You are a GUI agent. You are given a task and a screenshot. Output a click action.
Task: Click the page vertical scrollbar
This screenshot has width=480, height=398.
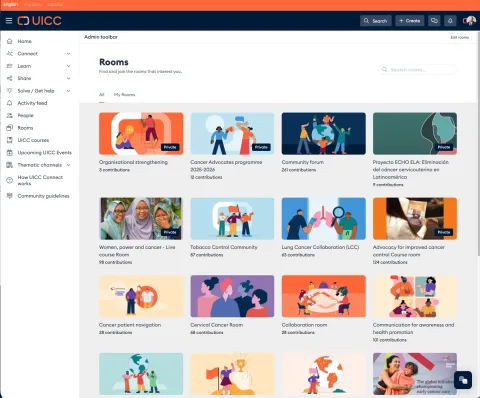[478, 143]
